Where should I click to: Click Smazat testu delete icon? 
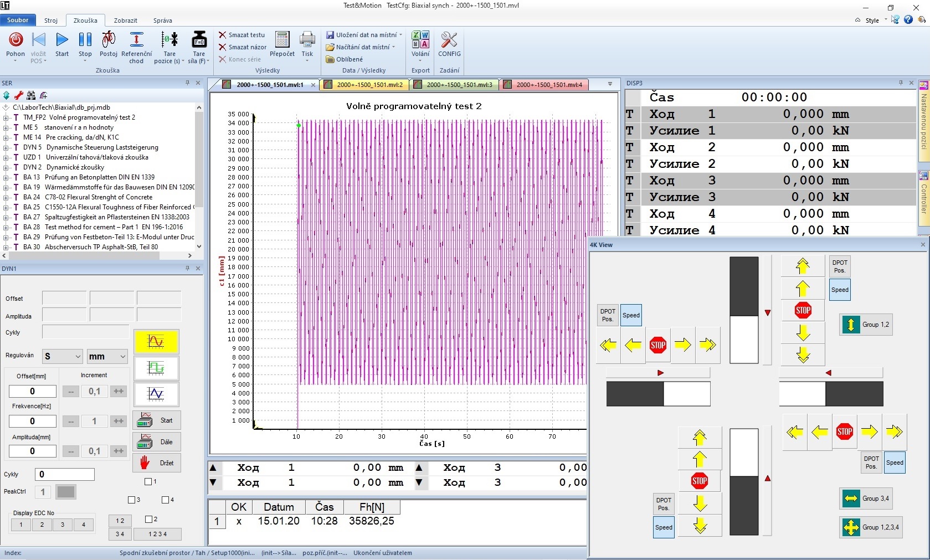coord(223,35)
